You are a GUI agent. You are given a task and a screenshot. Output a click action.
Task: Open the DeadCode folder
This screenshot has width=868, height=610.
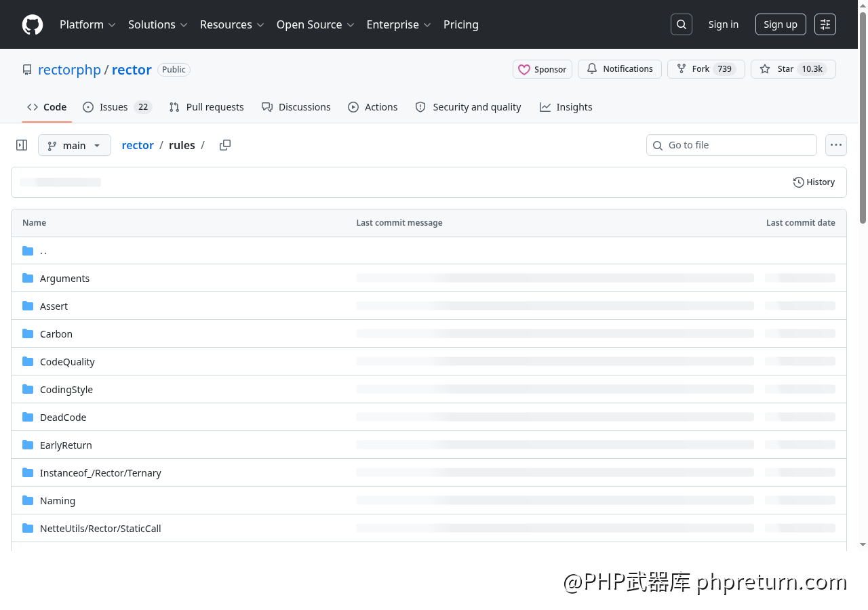point(63,418)
